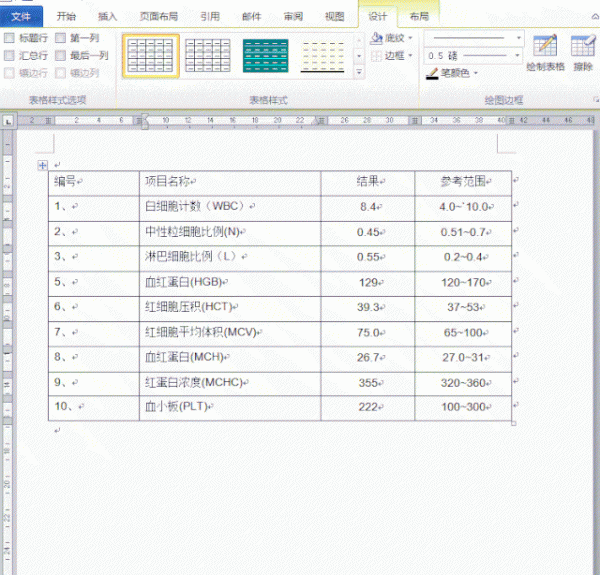The image size is (600, 575).
Task: Click the table move handle cross icon
Action: pos(42,165)
